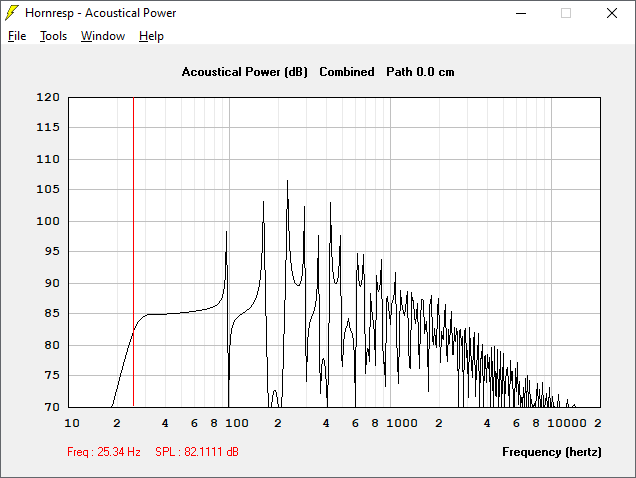This screenshot has height=478, width=636.
Task: Click the red frequency cursor line
Action: point(133,252)
